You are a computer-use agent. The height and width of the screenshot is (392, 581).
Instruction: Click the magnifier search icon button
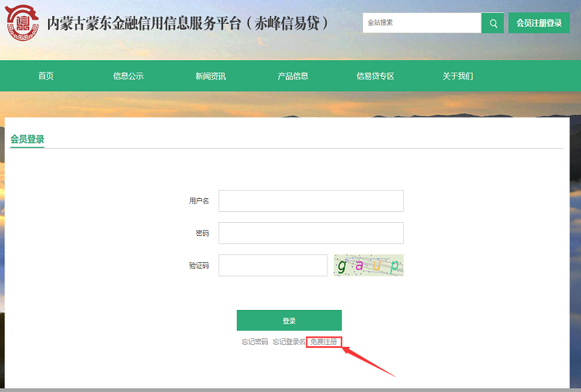[493, 23]
